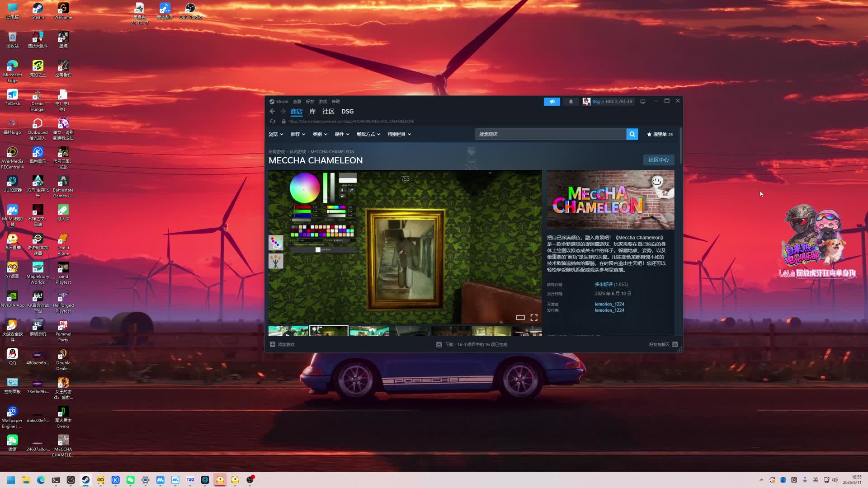Select the 商店 store tab

(297, 112)
